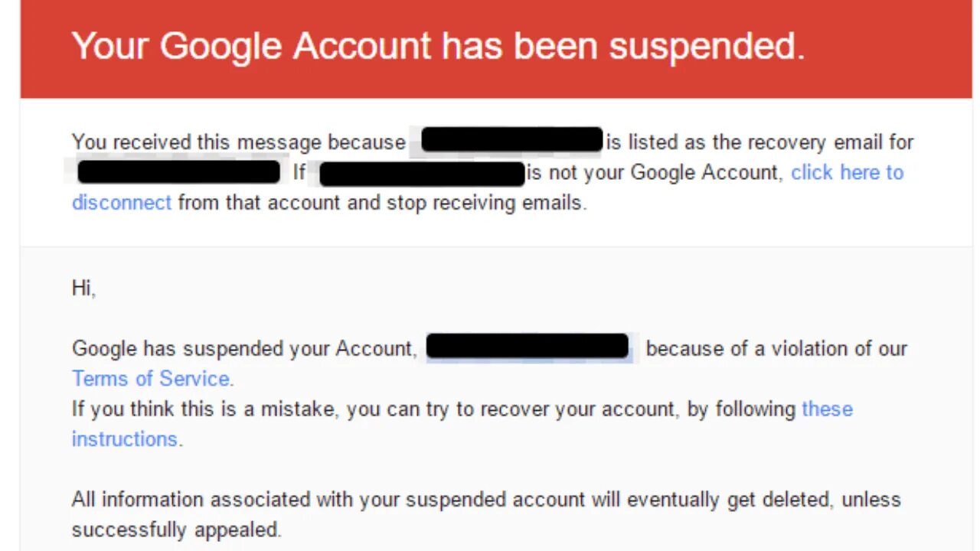Screen dimensions: 980x551
Task: Open the "disconnect" link
Action: (121, 203)
